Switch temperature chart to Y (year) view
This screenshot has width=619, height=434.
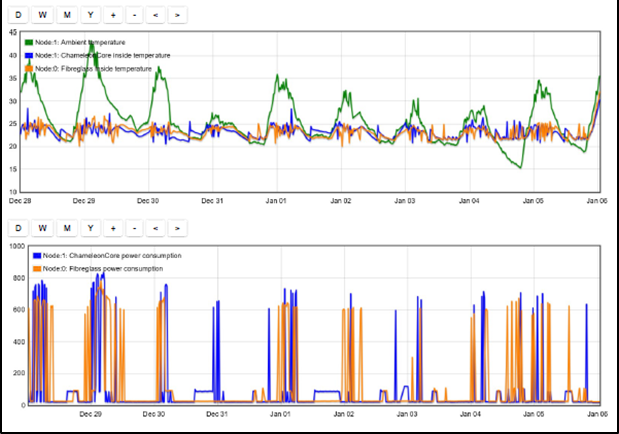point(91,15)
